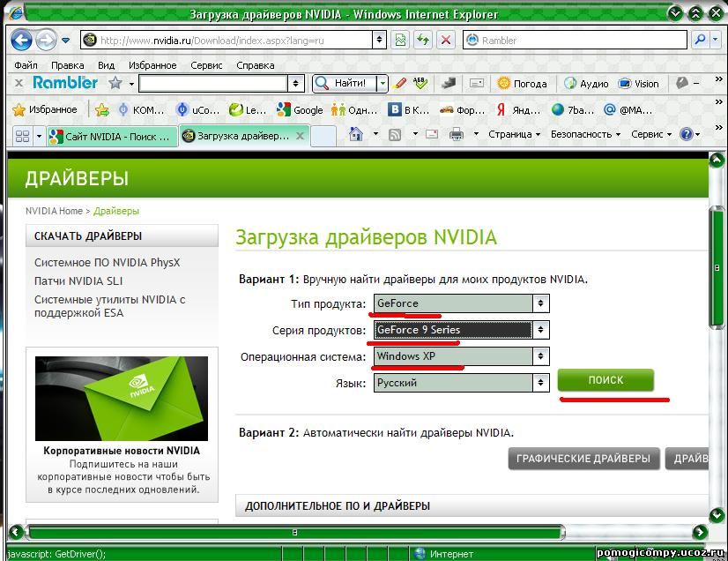Open the Google favorites bar link

coord(300,109)
